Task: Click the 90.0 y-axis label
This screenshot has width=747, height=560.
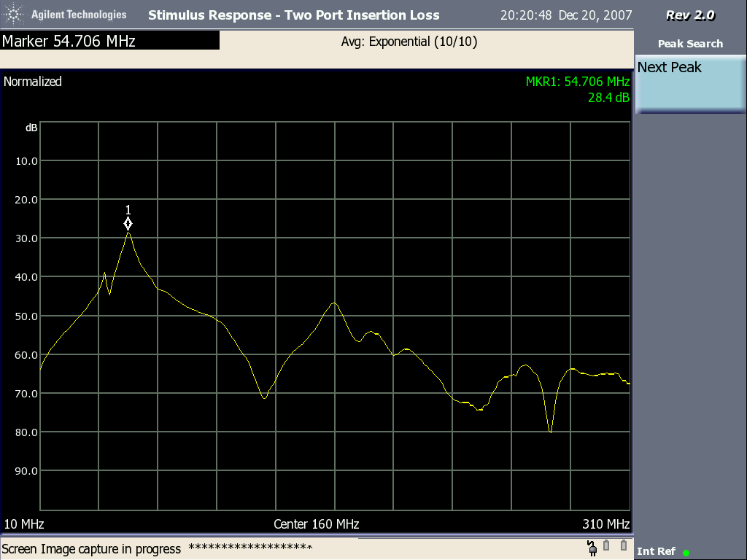Action: click(27, 471)
